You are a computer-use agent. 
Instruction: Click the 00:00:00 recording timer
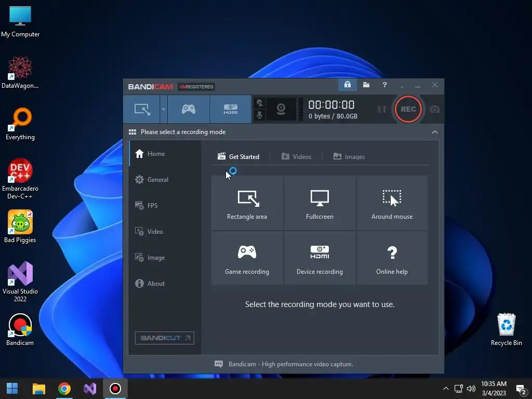(331, 105)
